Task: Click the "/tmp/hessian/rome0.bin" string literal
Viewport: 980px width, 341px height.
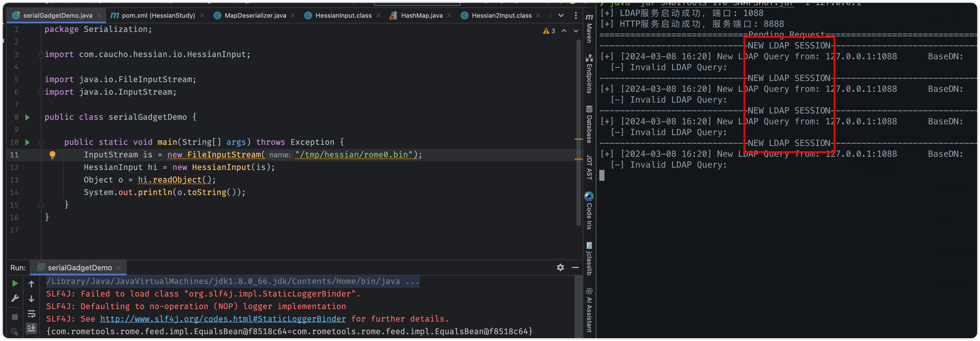Action: click(354, 155)
